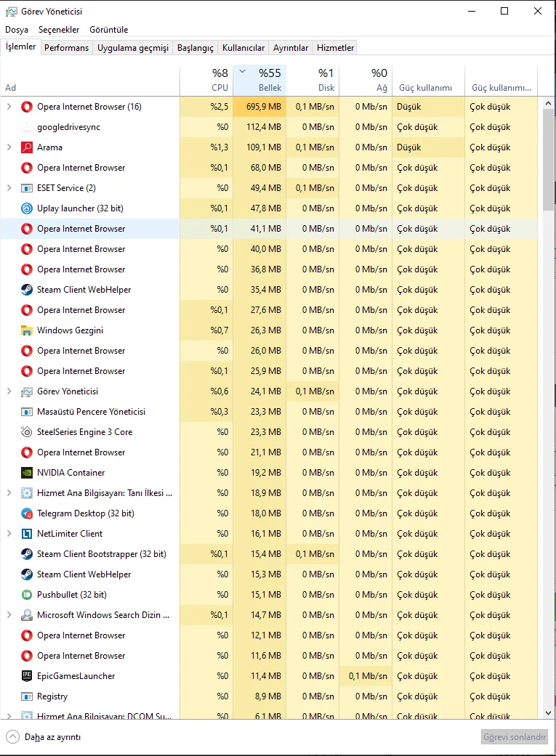The width and height of the screenshot is (556, 756).
Task: Click Opera icon in the 12,1 MB row
Action: [27, 635]
